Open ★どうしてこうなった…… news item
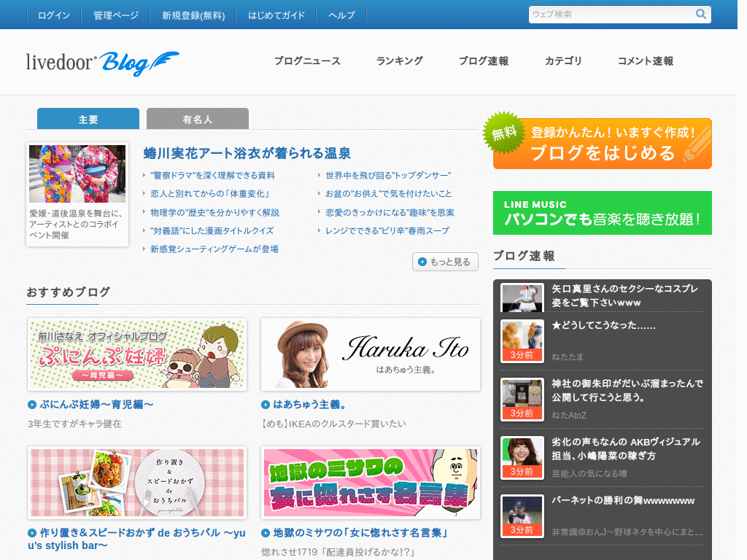This screenshot has height=560, width=747. (603, 325)
